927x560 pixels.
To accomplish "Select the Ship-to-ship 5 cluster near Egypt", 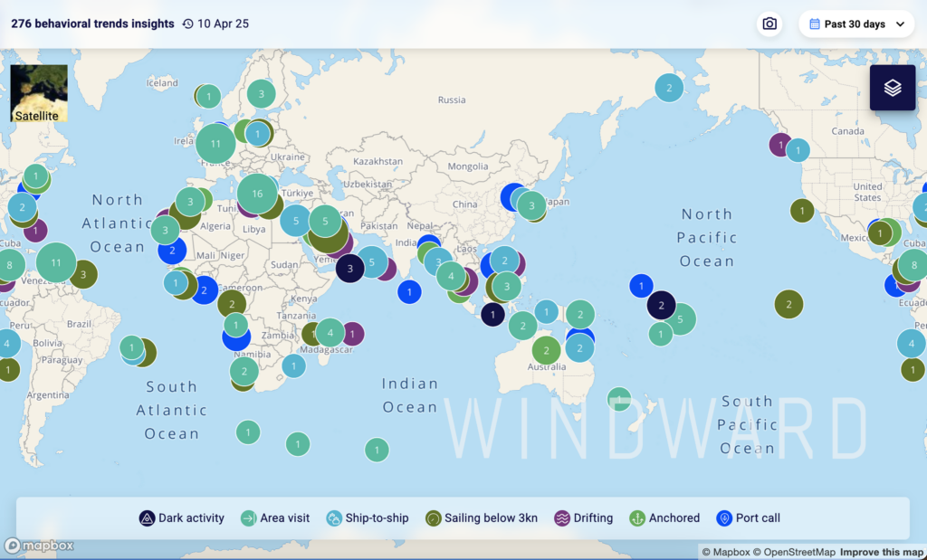I will 296,221.
